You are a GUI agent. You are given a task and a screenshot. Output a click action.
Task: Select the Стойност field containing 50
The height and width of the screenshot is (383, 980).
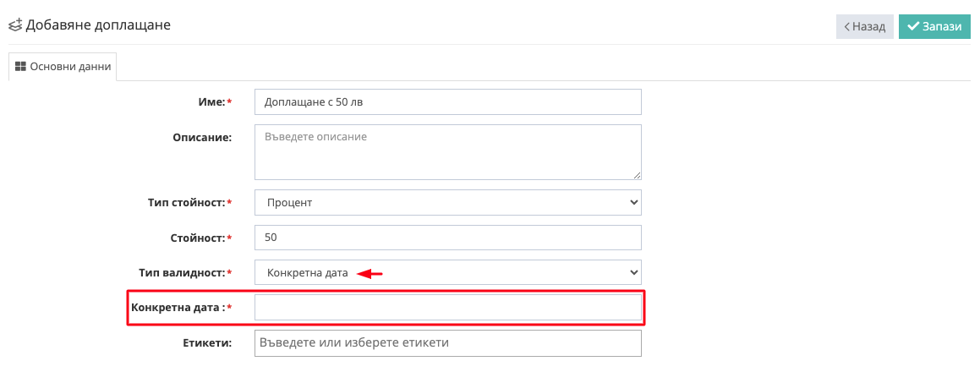pyautogui.click(x=447, y=238)
